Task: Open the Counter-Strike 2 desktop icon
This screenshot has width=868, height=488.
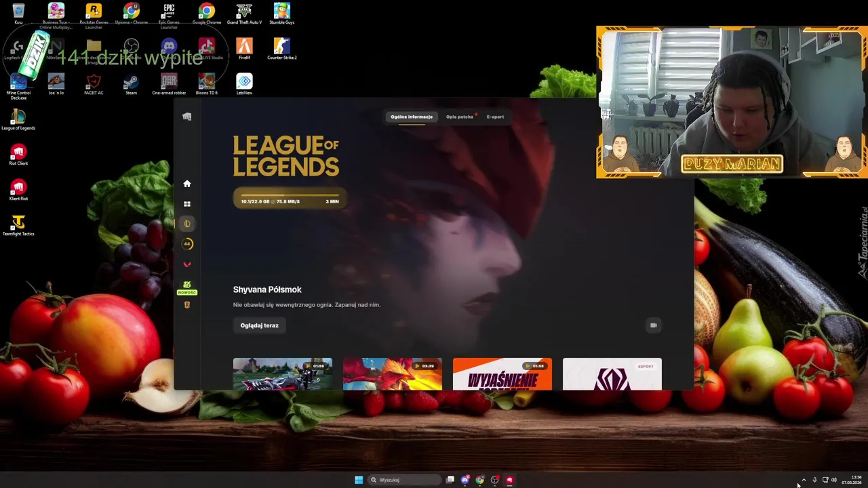Action: pos(282,49)
